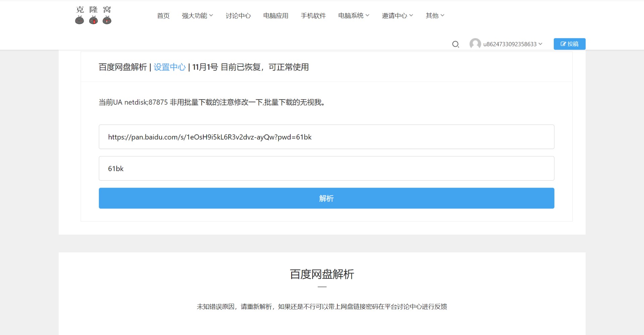
Task: Go to 讨论中心 in navigation
Action: pyautogui.click(x=238, y=15)
